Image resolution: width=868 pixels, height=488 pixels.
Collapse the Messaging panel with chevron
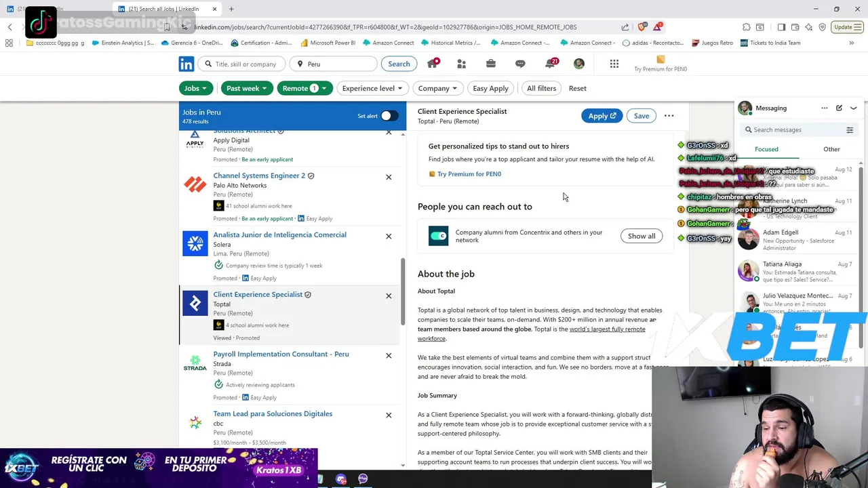pos(854,108)
